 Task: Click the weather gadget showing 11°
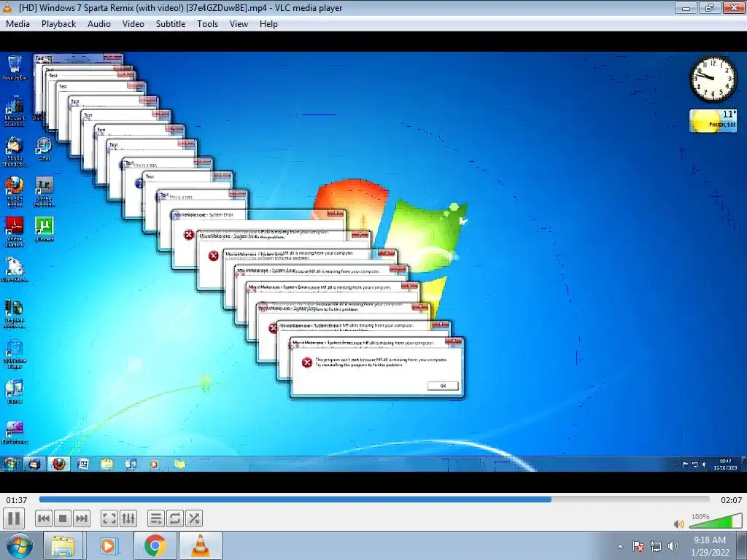pyautogui.click(x=713, y=120)
